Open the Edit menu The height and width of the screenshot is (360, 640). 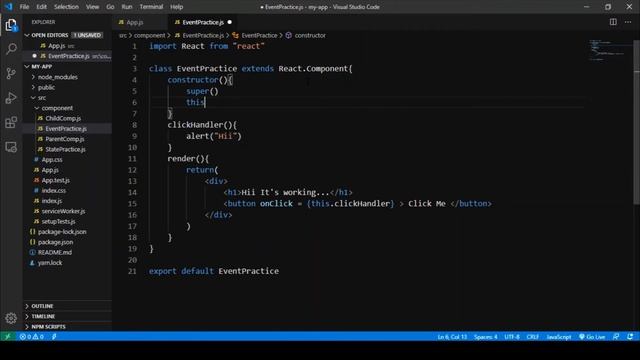point(41,7)
